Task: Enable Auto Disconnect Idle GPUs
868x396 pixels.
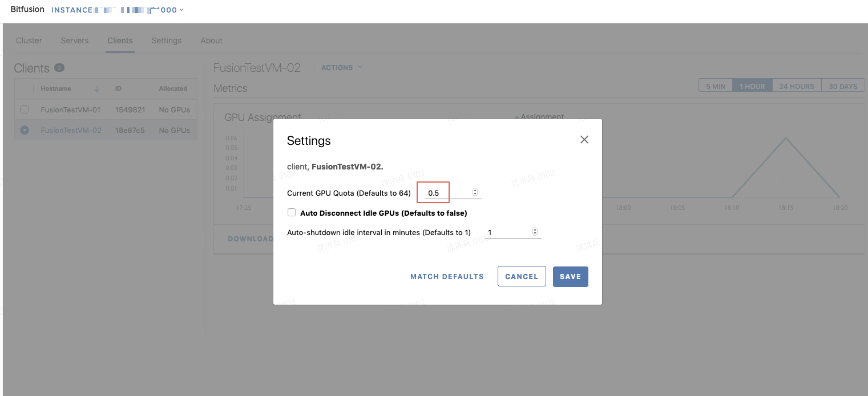Action: coord(292,212)
